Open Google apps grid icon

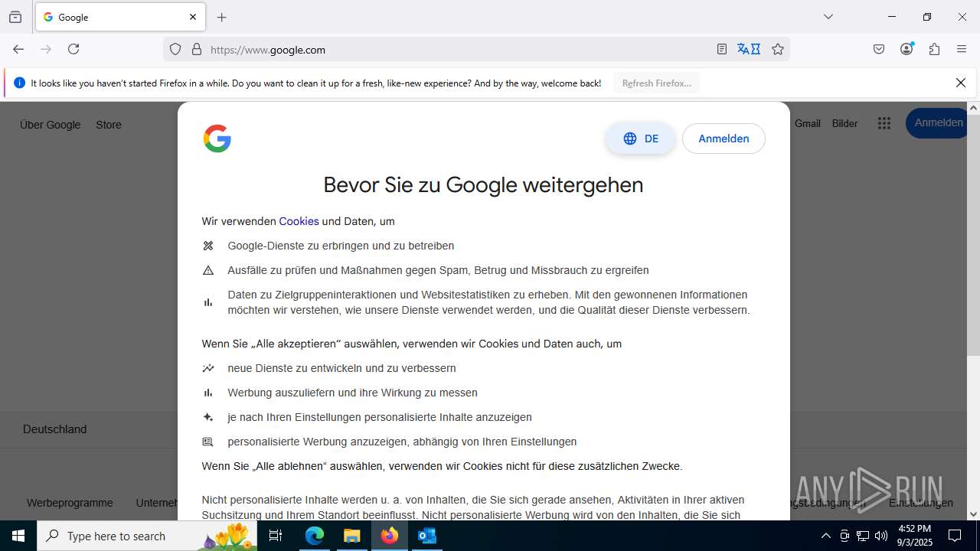point(884,123)
